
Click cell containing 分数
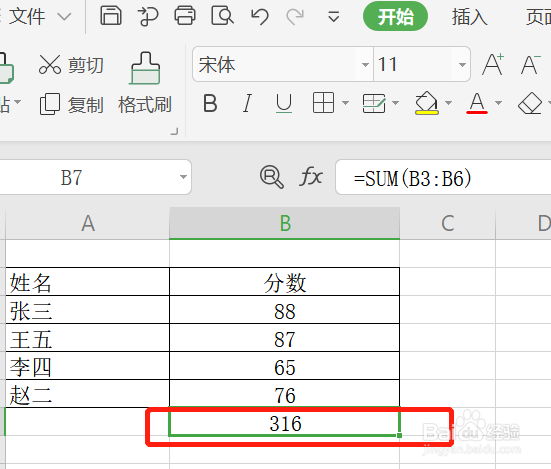pos(284,282)
